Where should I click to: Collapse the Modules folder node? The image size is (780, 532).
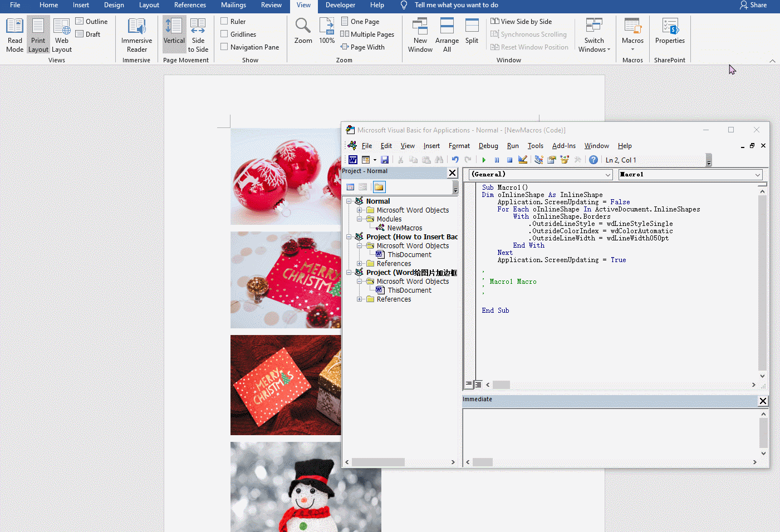[x=360, y=219]
